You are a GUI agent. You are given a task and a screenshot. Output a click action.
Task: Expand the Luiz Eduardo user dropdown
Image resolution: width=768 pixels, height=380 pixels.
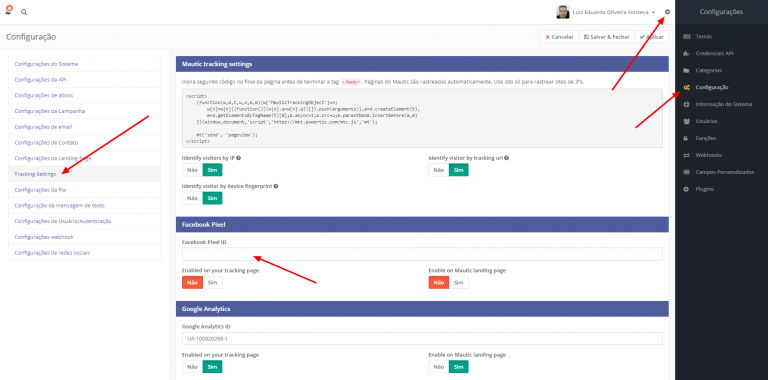(x=613, y=12)
